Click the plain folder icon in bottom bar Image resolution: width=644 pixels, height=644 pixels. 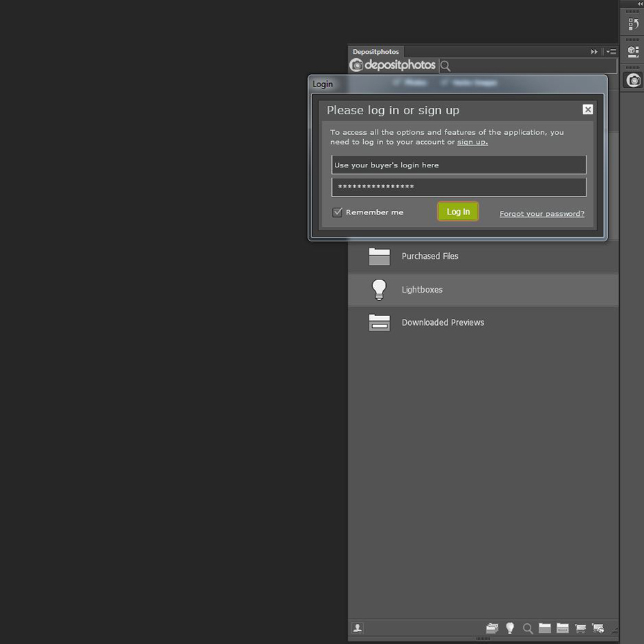(x=544, y=627)
